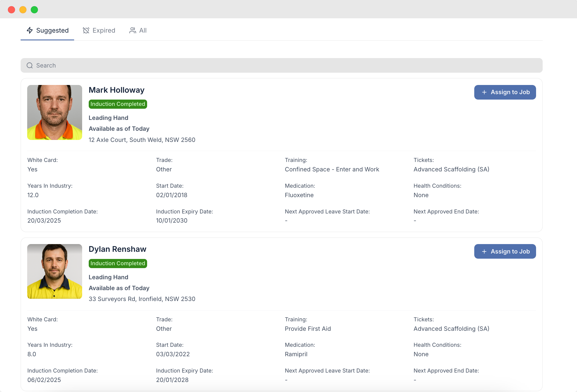Click Mark Holloway's Induction Completed badge
Viewport: 577px width, 392px height.
pyautogui.click(x=118, y=104)
